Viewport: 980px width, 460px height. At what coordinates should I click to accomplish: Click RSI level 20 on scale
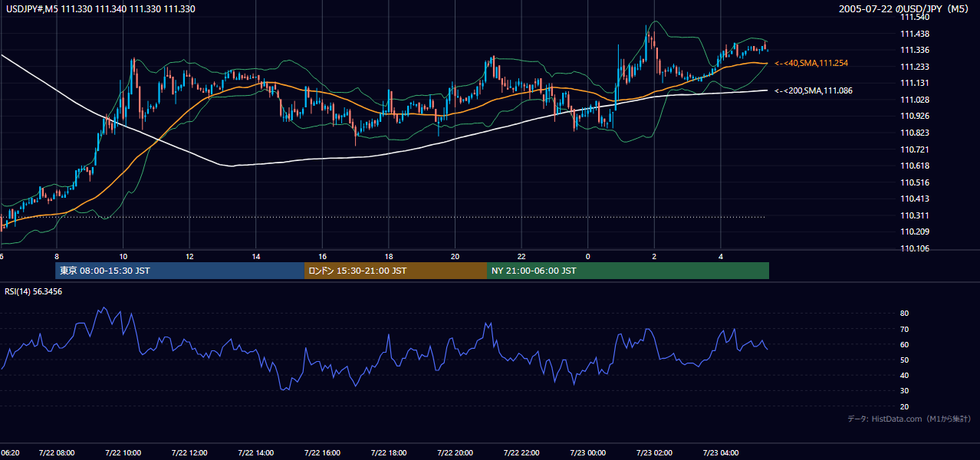tap(905, 406)
